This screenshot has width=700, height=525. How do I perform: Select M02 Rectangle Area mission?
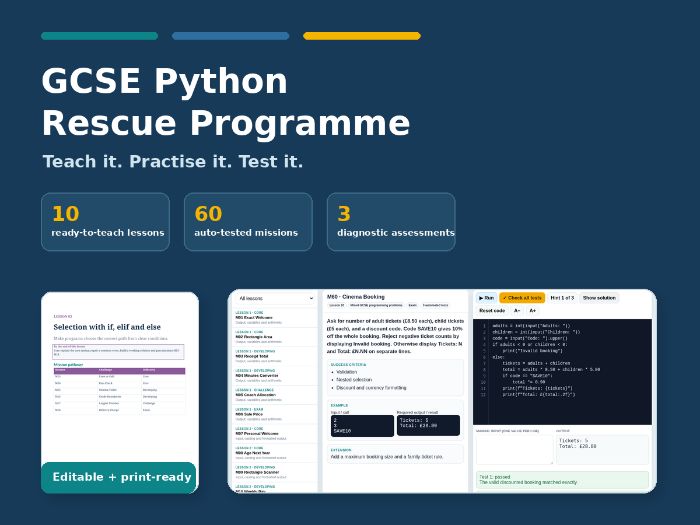coord(275,337)
